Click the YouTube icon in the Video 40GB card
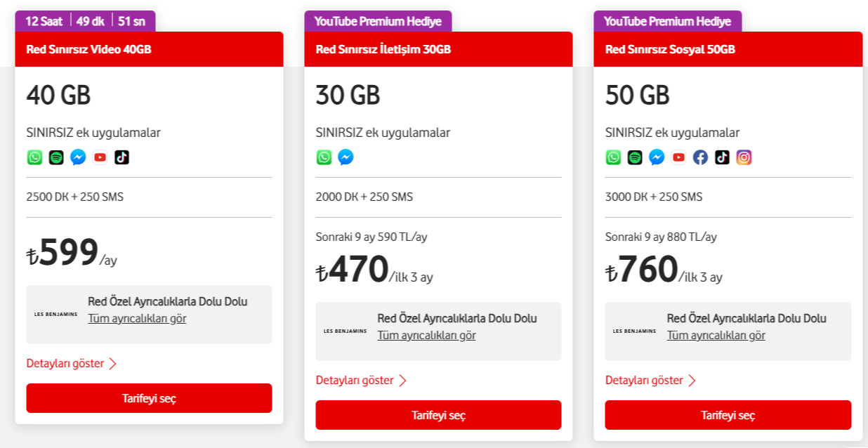868x448 pixels. (100, 157)
